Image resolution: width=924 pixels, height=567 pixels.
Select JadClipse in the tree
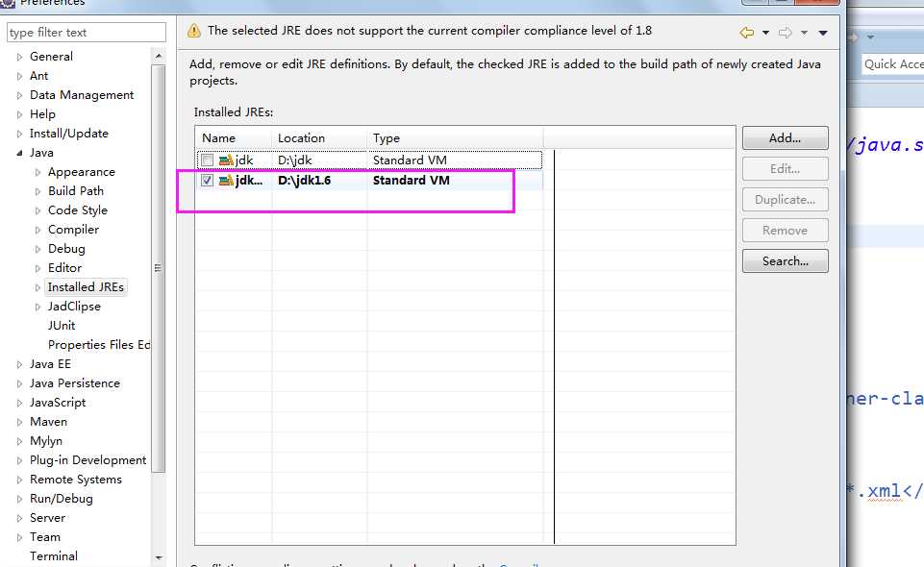pyautogui.click(x=74, y=307)
